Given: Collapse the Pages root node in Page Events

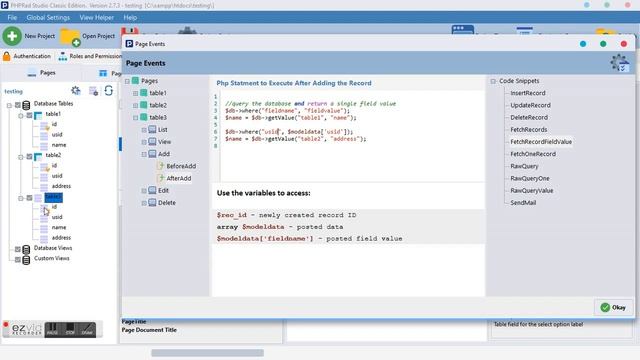Looking at the screenshot, I should pyautogui.click(x=127, y=81).
